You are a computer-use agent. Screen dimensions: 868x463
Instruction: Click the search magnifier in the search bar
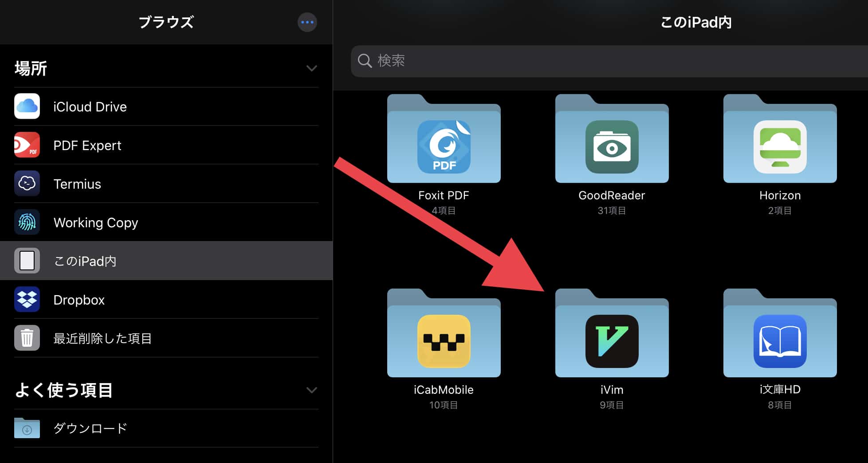click(365, 61)
